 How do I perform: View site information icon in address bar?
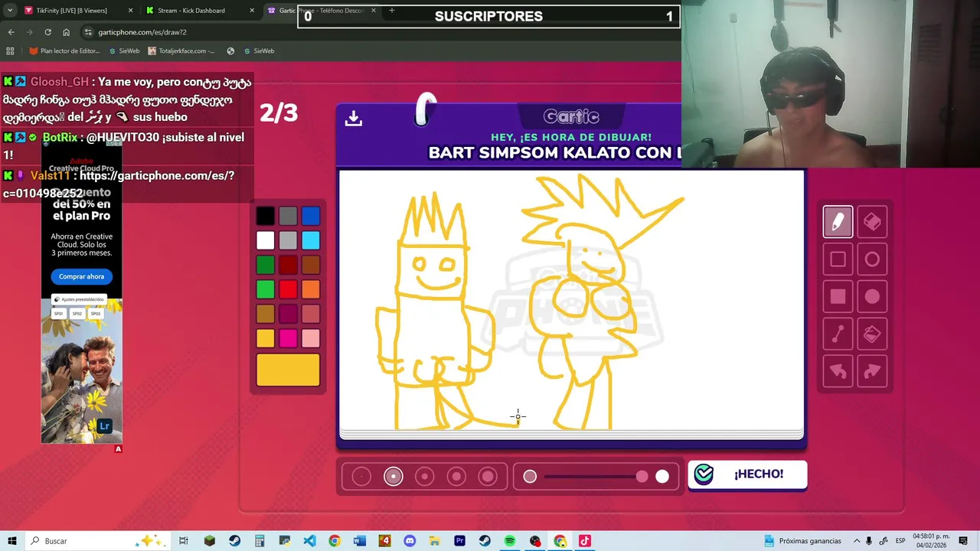click(89, 32)
